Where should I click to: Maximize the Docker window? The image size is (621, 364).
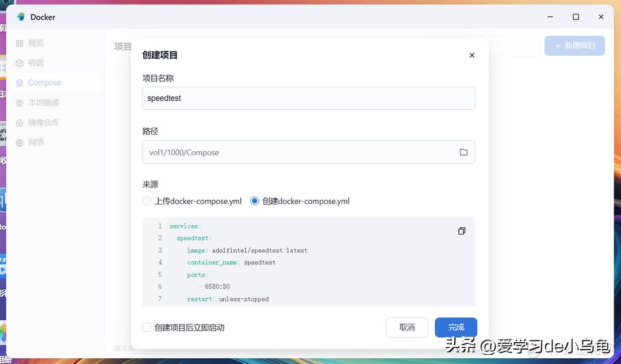pyautogui.click(x=576, y=17)
